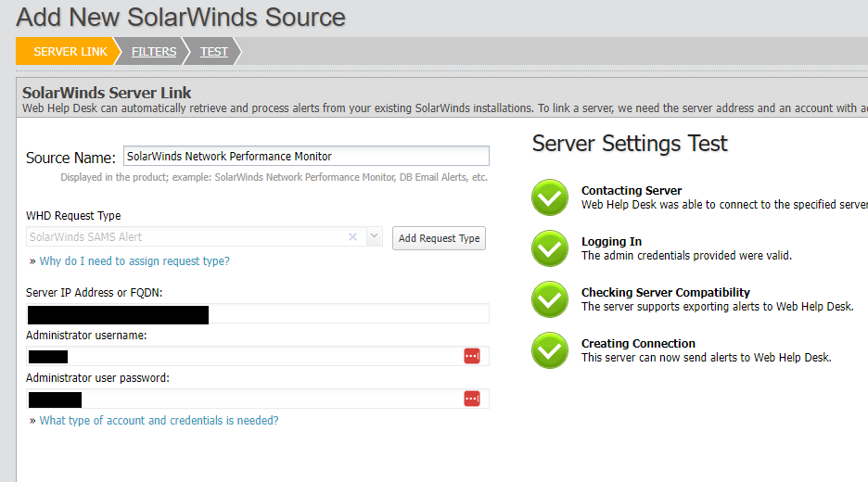Click the SERVER LINK step tab
Image resolution: width=868 pixels, height=482 pixels.
[x=67, y=52]
